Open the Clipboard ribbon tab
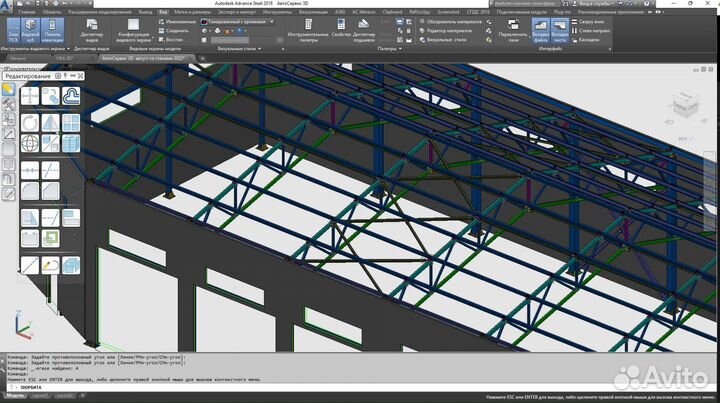The height and width of the screenshot is (403, 720). tap(392, 12)
